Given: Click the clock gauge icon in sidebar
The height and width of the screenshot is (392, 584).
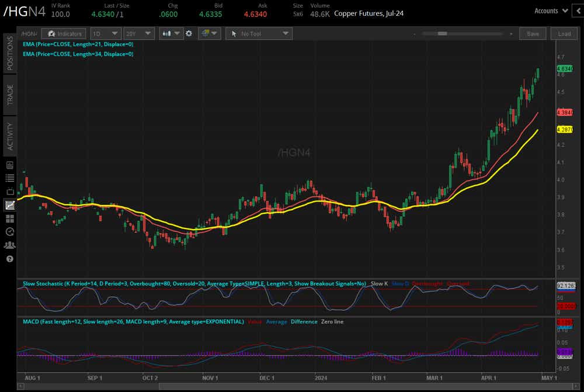Looking at the screenshot, I should pos(9,232).
